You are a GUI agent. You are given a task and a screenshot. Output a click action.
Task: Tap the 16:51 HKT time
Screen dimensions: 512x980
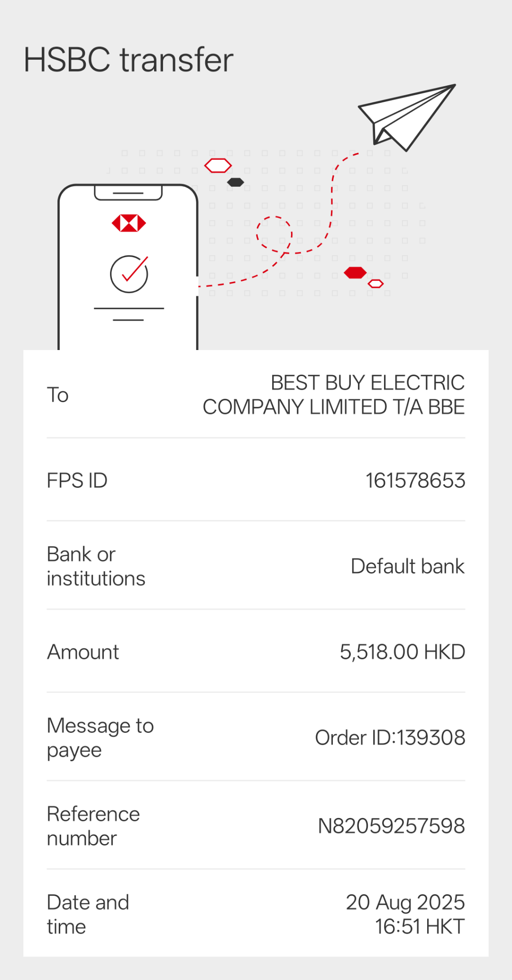(420, 926)
